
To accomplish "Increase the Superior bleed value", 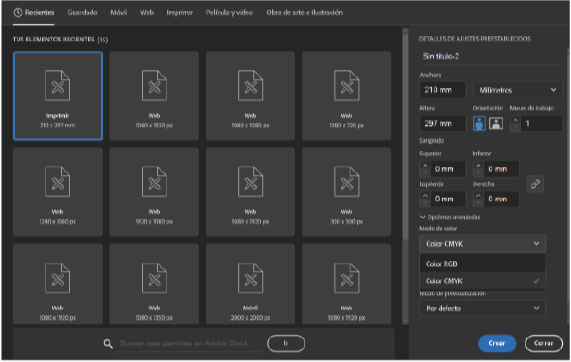I will (x=425, y=165).
